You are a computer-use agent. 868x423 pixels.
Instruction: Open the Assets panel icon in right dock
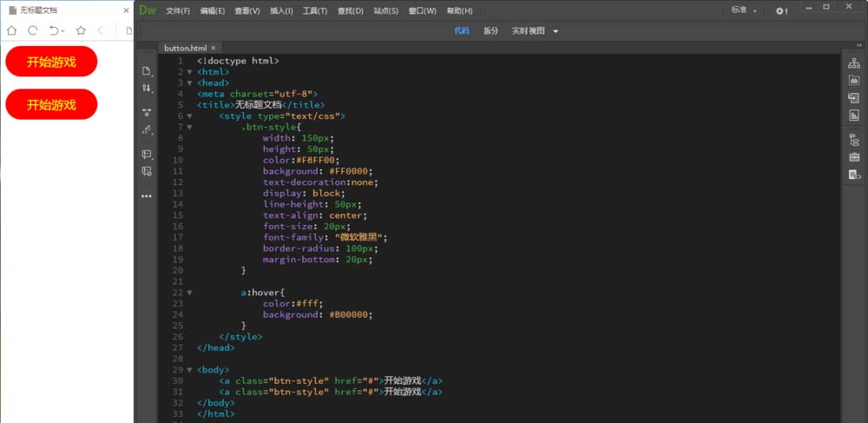pyautogui.click(x=854, y=80)
